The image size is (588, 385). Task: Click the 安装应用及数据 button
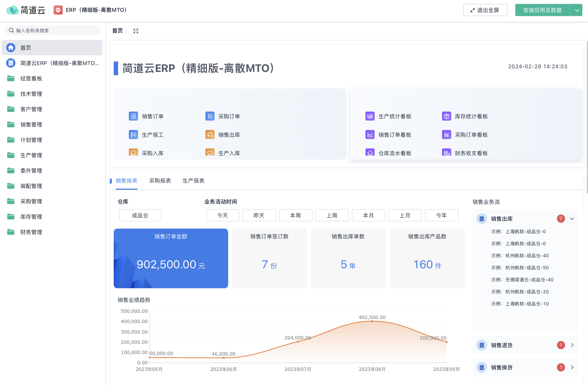(542, 10)
